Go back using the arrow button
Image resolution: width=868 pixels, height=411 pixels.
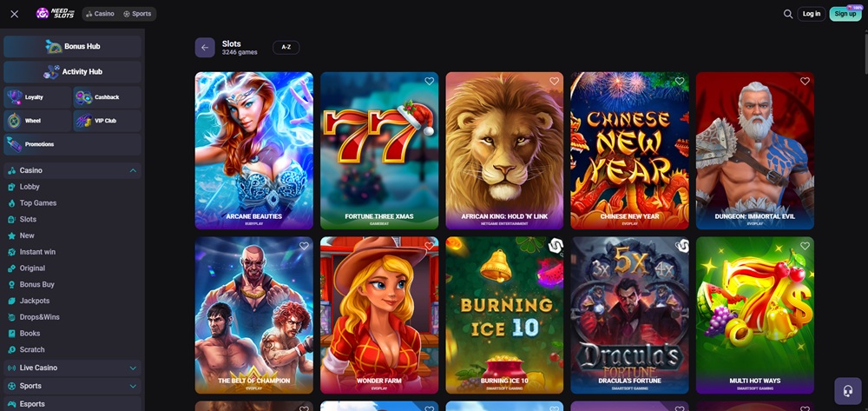tap(205, 48)
